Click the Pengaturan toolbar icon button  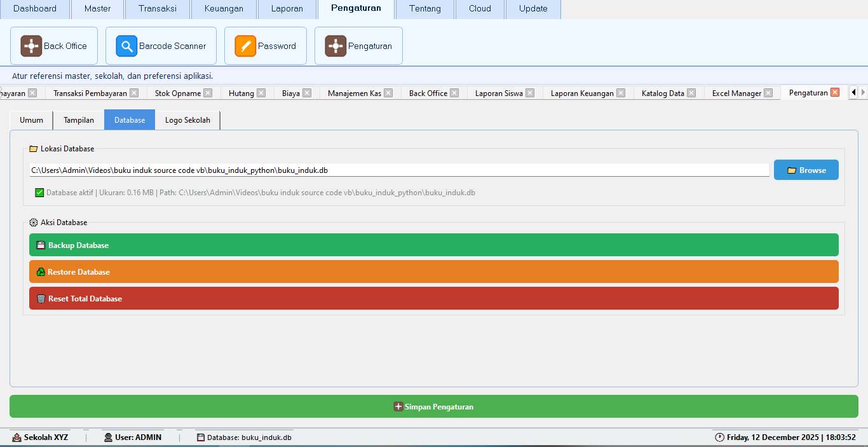(x=358, y=46)
